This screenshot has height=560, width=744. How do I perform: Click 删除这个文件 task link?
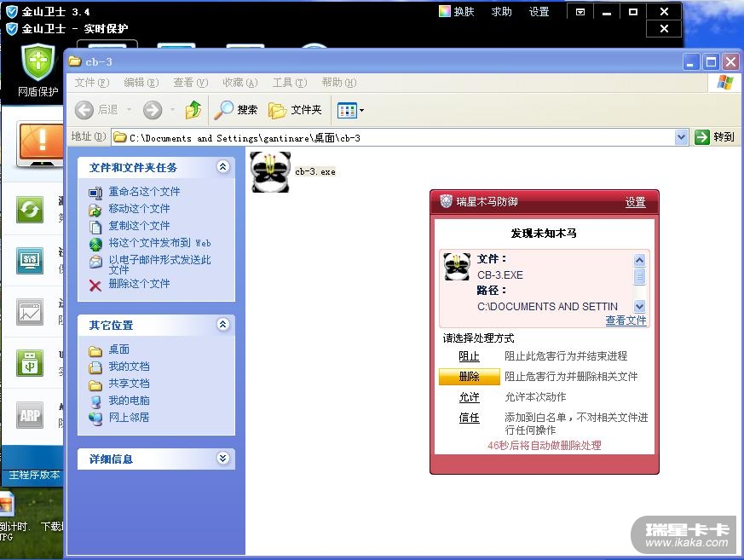tap(139, 283)
